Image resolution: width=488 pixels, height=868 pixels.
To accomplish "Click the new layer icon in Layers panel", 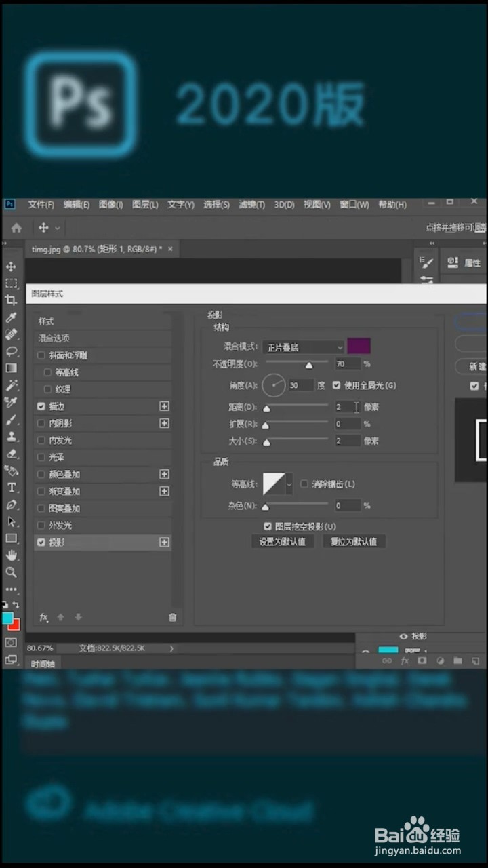I will [474, 660].
